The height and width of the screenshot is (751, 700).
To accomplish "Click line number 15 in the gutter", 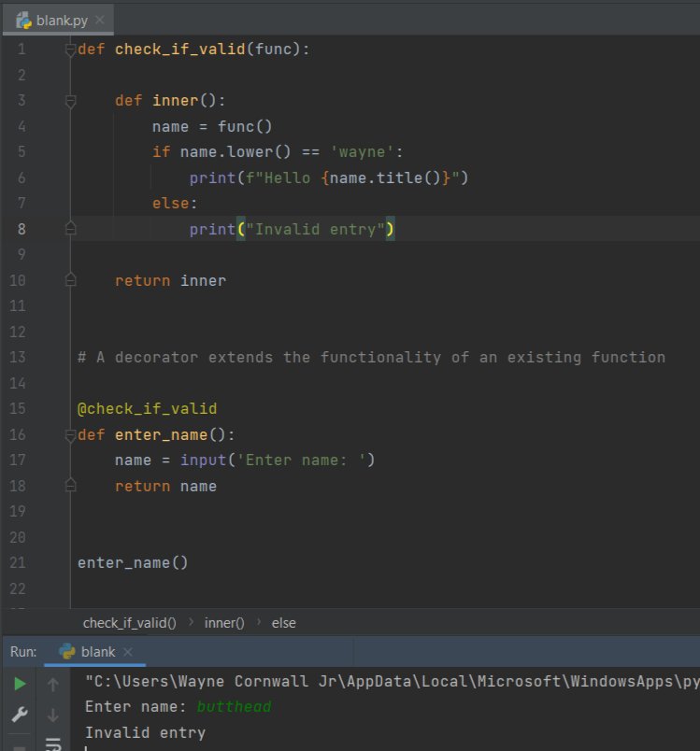I will pos(18,408).
